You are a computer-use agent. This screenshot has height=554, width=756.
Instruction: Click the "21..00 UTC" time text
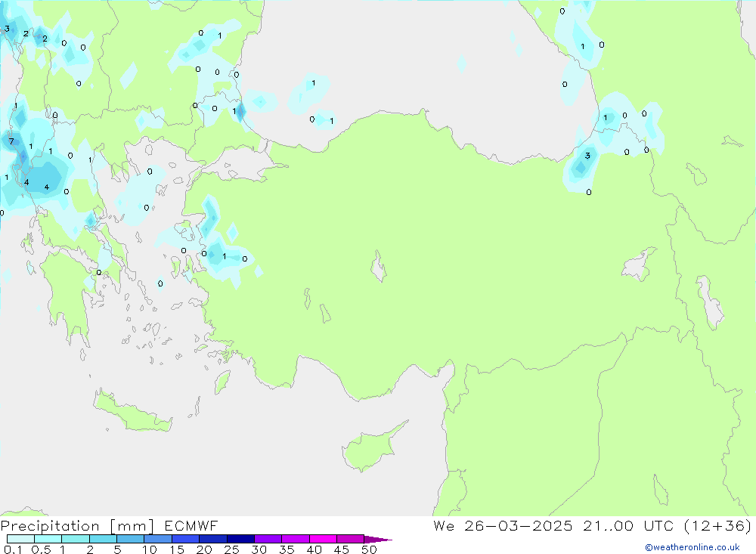point(628,525)
